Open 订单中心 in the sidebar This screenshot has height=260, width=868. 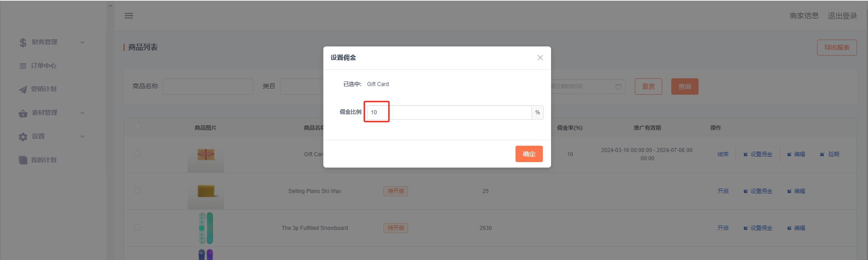click(44, 66)
